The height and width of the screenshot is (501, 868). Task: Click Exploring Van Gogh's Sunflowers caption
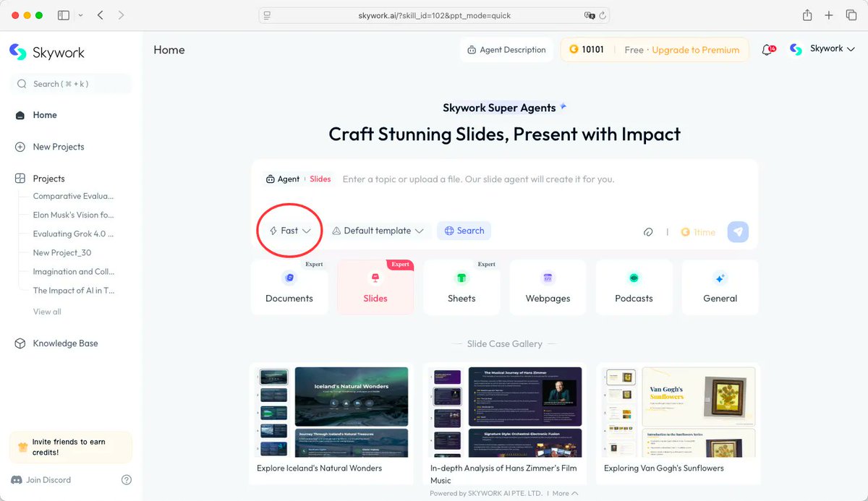(664, 468)
